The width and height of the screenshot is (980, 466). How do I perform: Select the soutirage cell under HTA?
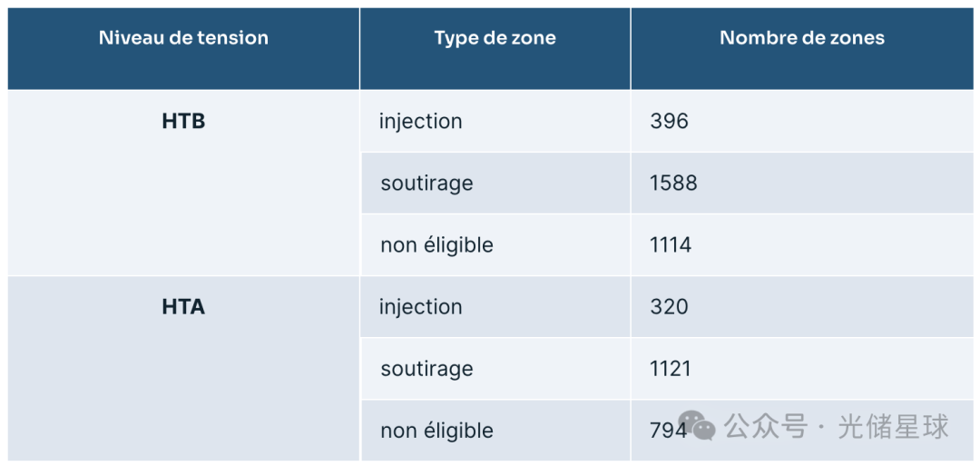point(426,369)
